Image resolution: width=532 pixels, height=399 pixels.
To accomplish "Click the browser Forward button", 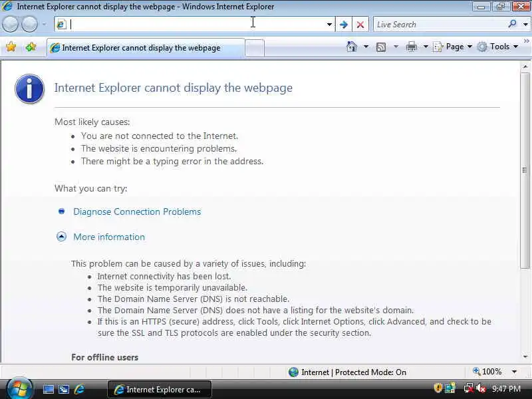I will 29,24.
